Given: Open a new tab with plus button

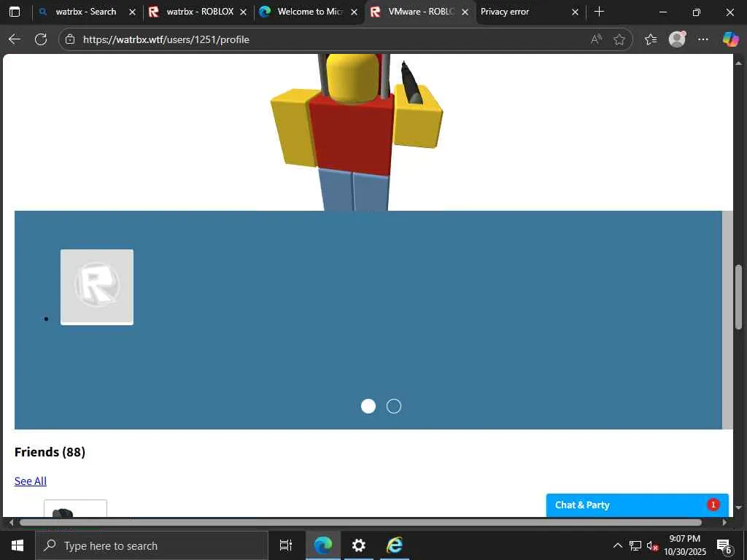Looking at the screenshot, I should (x=600, y=12).
